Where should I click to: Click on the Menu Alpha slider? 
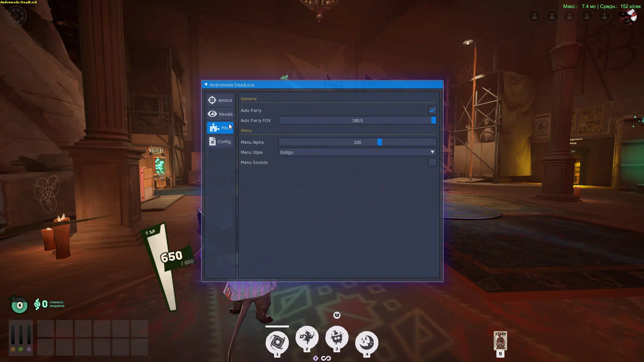(x=357, y=142)
